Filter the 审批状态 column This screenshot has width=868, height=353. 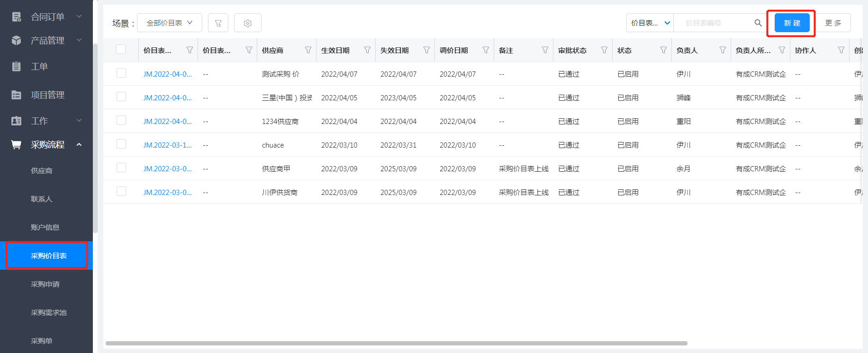coord(604,50)
